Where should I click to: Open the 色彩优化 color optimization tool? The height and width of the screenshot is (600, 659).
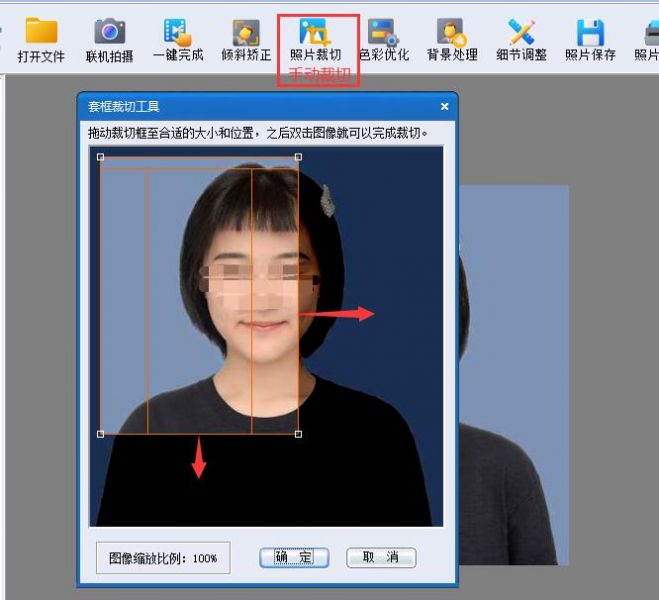384,40
